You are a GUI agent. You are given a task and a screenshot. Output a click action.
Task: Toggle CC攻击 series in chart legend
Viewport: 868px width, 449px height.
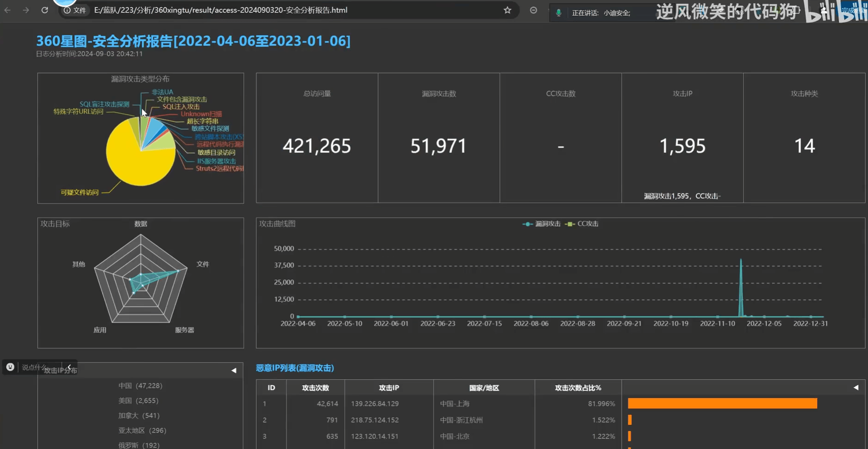tap(582, 224)
